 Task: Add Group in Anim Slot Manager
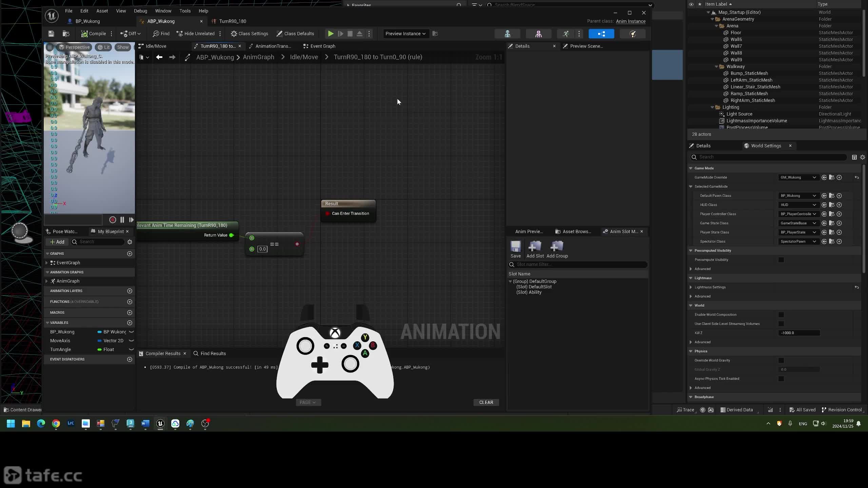pos(557,249)
